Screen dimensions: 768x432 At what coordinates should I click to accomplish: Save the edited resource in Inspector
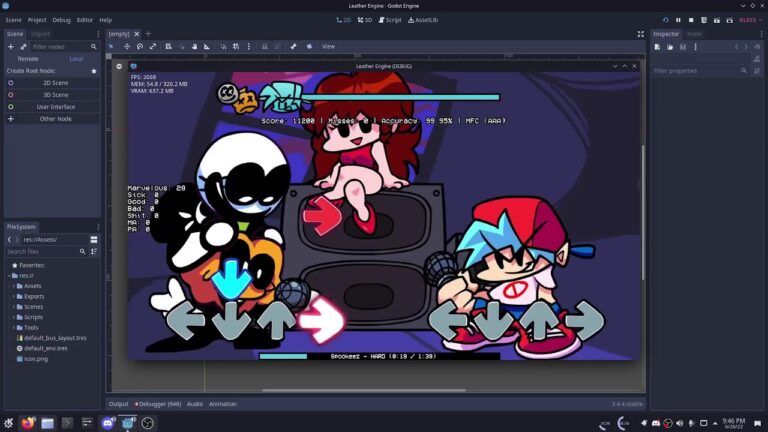coord(683,47)
